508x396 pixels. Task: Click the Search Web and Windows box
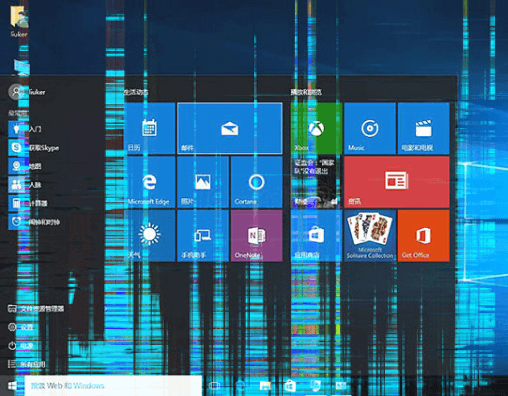(113, 386)
